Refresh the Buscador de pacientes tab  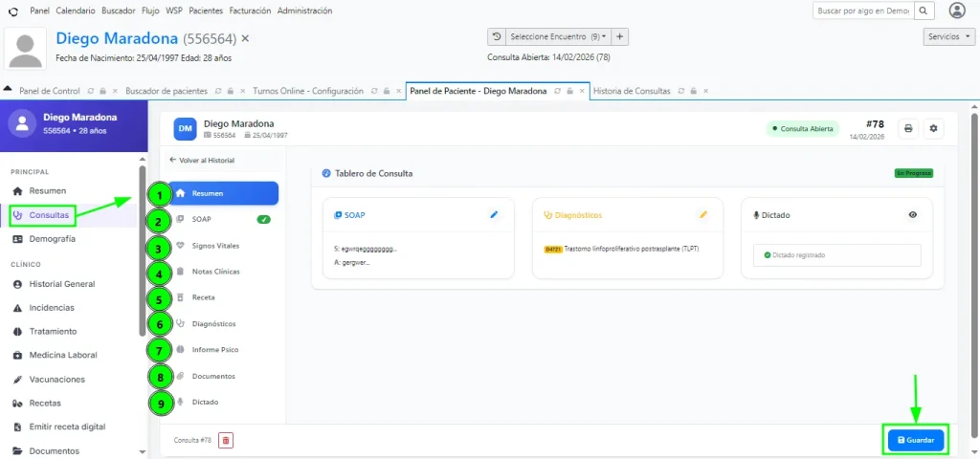point(218,91)
